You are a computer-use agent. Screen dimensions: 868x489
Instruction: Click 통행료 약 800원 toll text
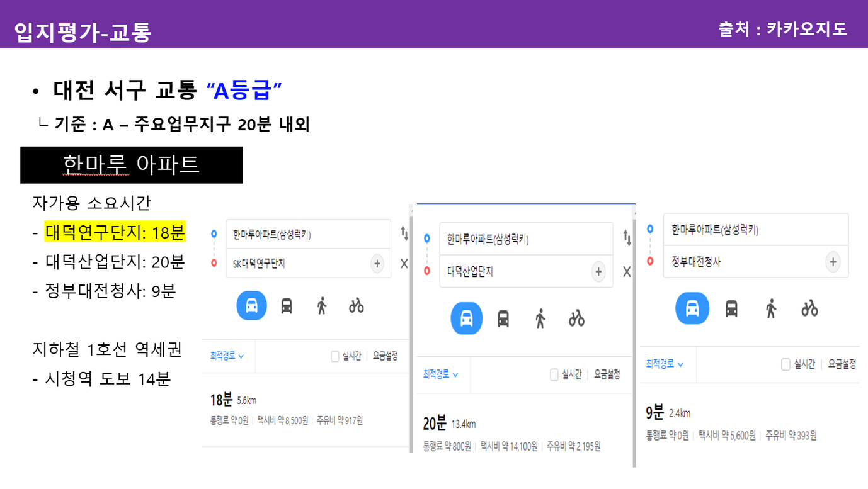[x=447, y=446]
